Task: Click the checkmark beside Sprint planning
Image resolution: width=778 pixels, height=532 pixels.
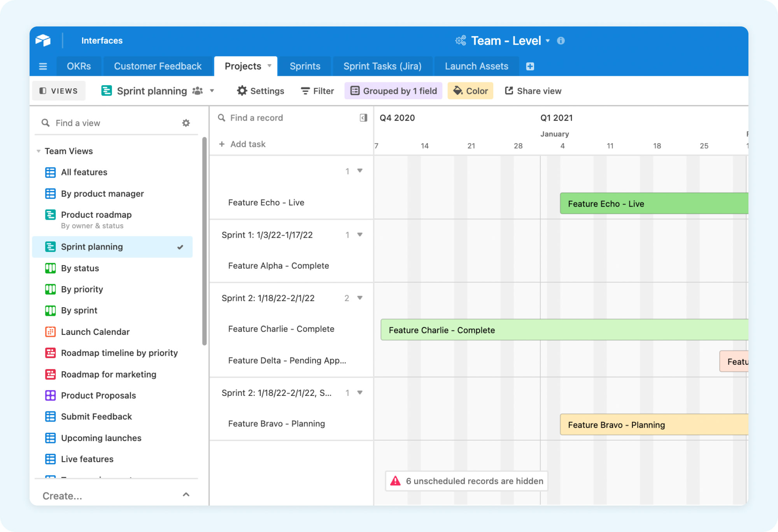Action: (x=180, y=247)
